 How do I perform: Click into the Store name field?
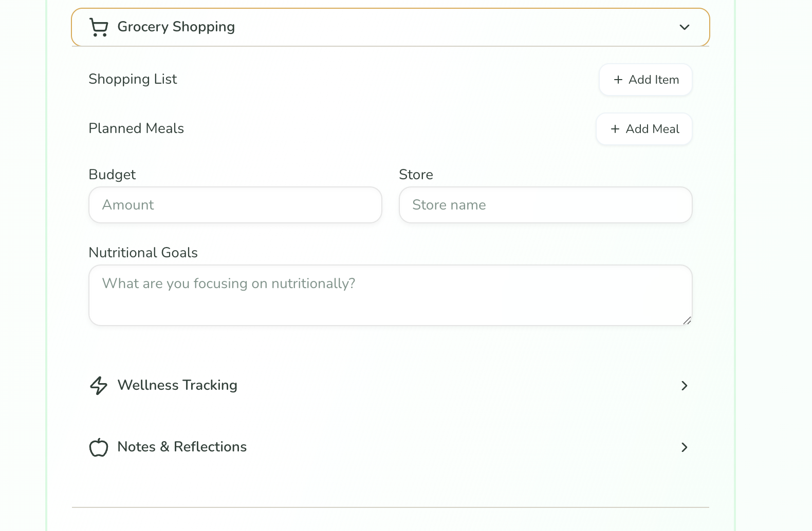point(545,205)
